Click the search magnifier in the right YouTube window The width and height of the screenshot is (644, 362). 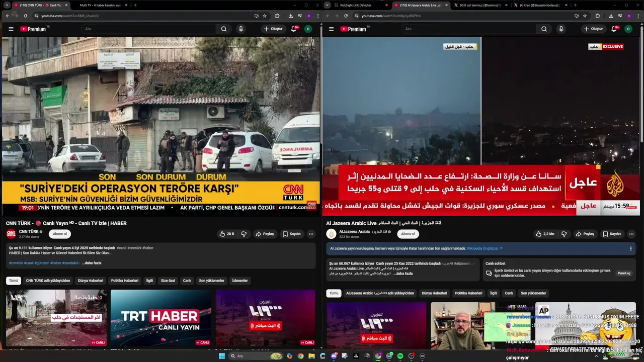point(544,29)
